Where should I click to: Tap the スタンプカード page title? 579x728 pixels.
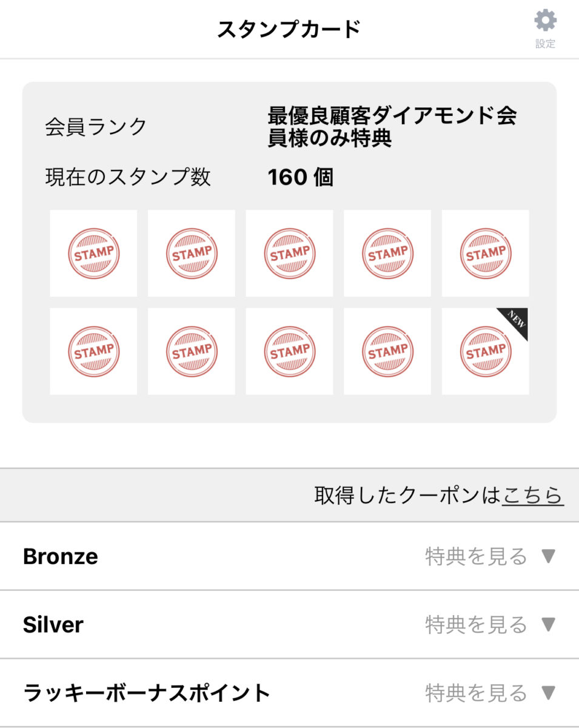289,29
